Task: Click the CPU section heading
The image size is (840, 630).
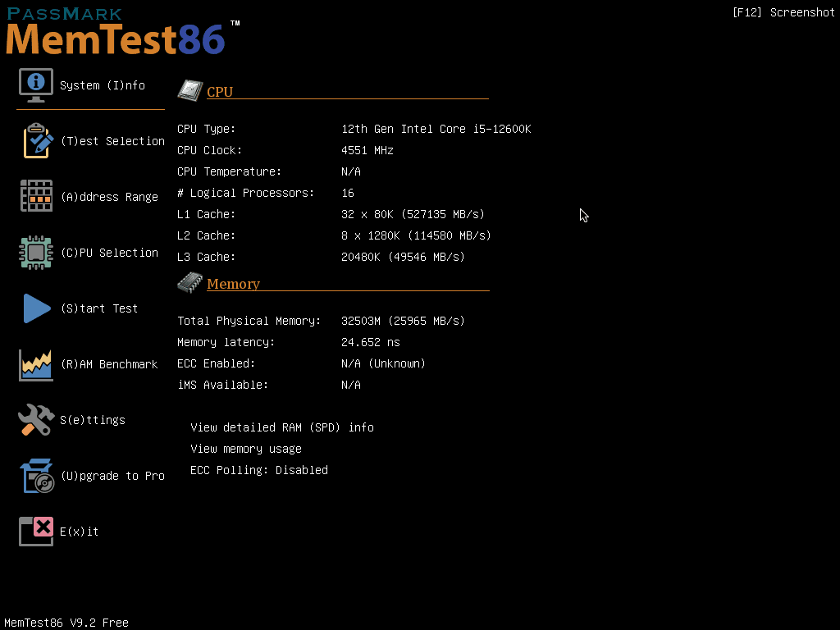Action: 220,92
